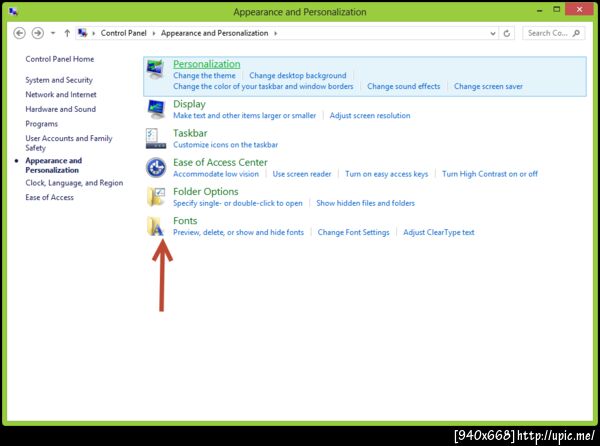
Task: Open the Personalization monitor icon
Action: click(x=156, y=69)
